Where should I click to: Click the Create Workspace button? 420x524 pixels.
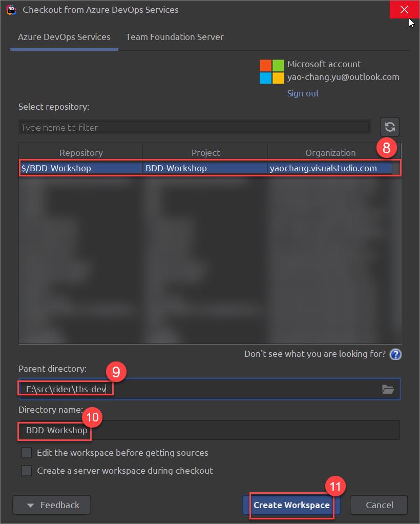[x=291, y=505]
